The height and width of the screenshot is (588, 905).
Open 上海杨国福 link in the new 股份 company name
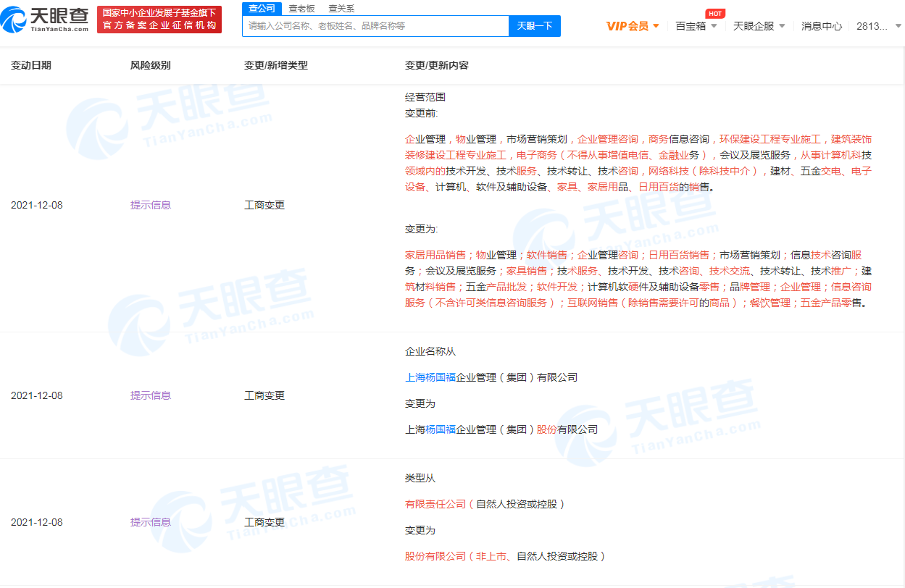(x=441, y=429)
